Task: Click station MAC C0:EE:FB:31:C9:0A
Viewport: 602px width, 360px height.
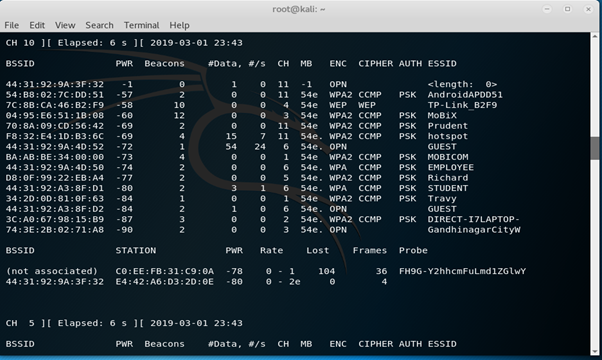Action: pos(165,271)
